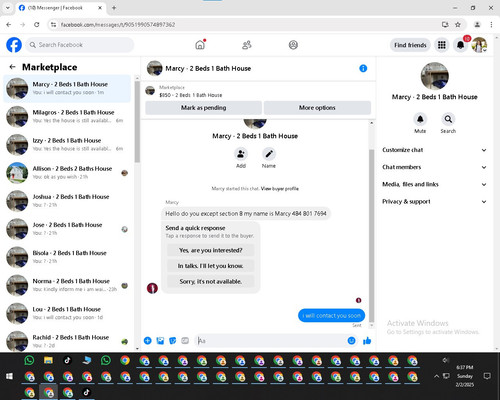The image size is (500, 400).
Task: Click the address bar URL
Action: pyautogui.click(x=118, y=25)
